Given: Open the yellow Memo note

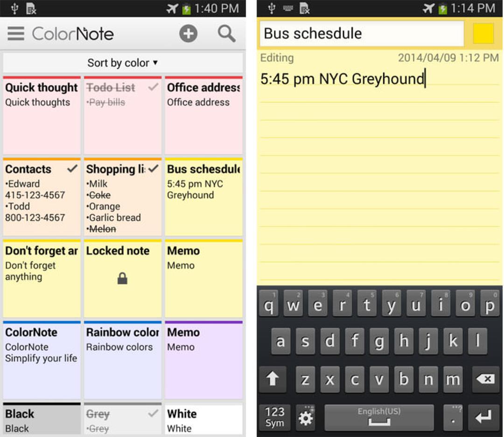Looking at the screenshot, I should coord(204,278).
